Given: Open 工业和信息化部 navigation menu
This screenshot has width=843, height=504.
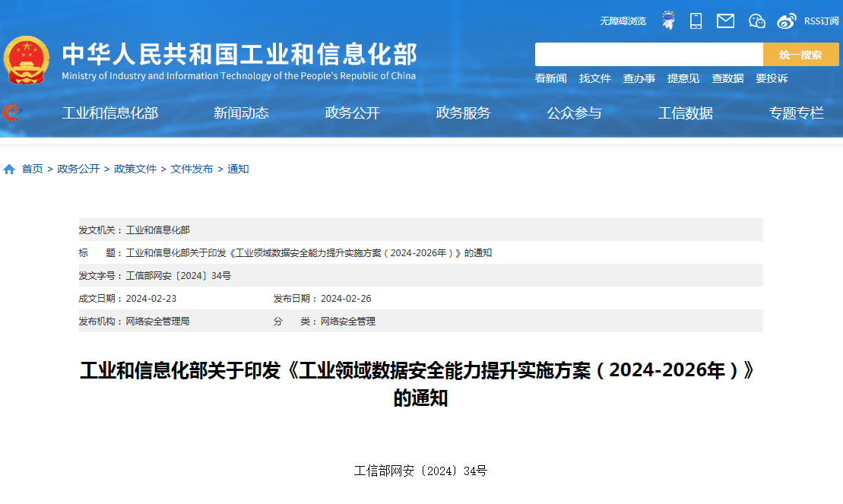Looking at the screenshot, I should point(109,113).
